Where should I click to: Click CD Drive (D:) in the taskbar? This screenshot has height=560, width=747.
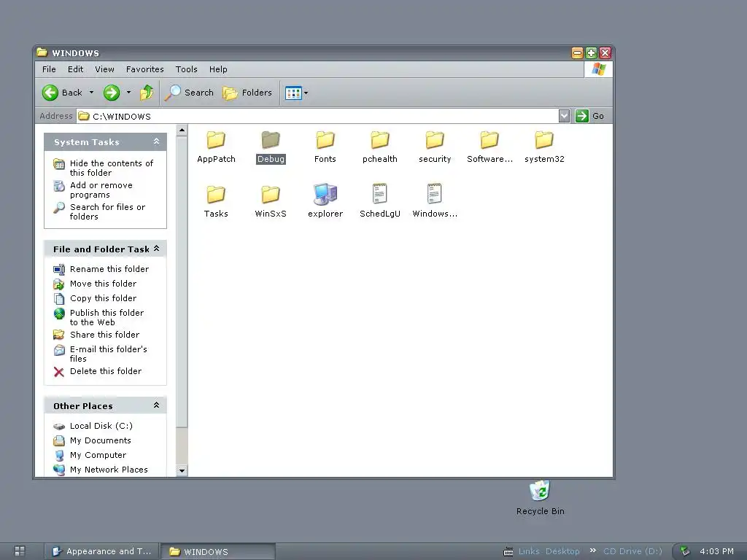pyautogui.click(x=632, y=551)
